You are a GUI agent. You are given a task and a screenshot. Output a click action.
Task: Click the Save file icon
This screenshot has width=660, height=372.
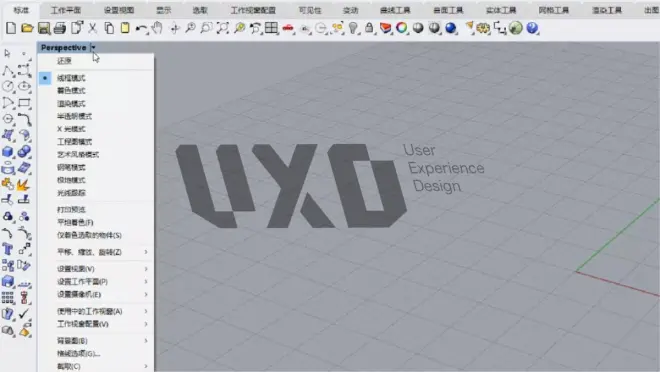[43, 28]
